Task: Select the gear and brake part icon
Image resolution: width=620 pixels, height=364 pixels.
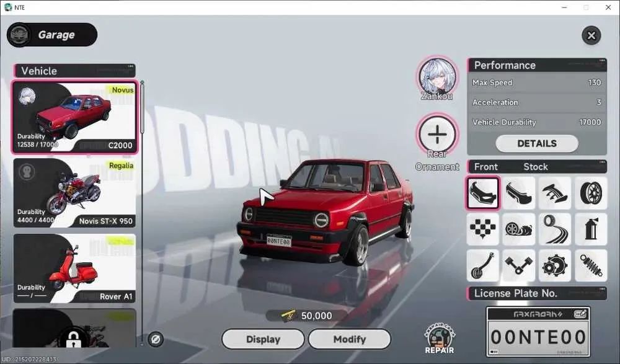Action: (555, 265)
